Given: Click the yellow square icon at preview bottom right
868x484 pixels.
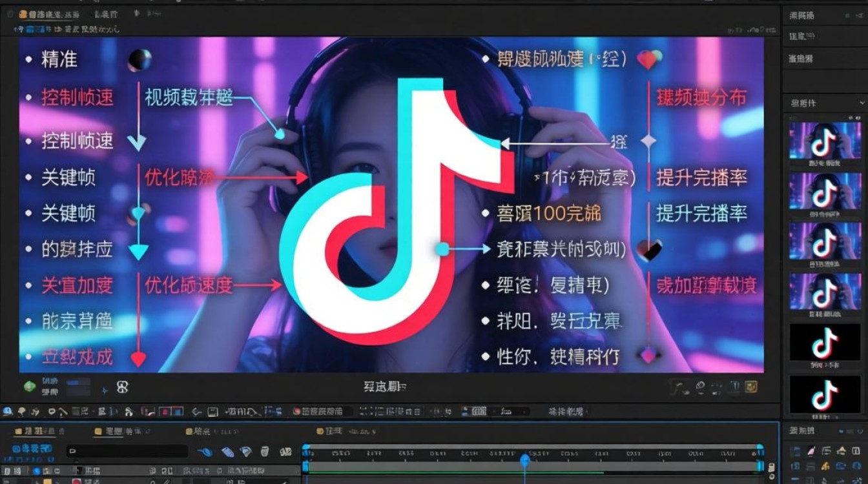Looking at the screenshot, I should 751,387.
